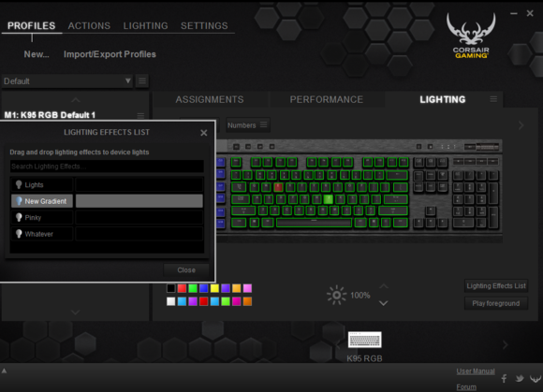
Task: Show next lighting groups with right chevron
Action: tap(521, 125)
